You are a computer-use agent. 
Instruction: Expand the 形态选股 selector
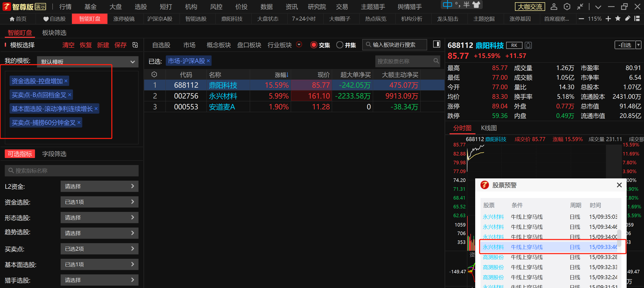(x=99, y=217)
